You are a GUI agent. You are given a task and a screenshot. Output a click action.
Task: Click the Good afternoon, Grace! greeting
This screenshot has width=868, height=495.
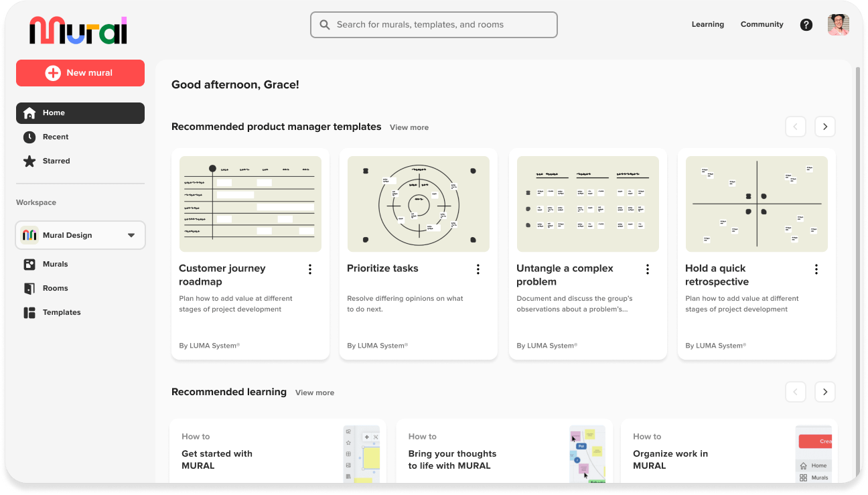click(235, 85)
